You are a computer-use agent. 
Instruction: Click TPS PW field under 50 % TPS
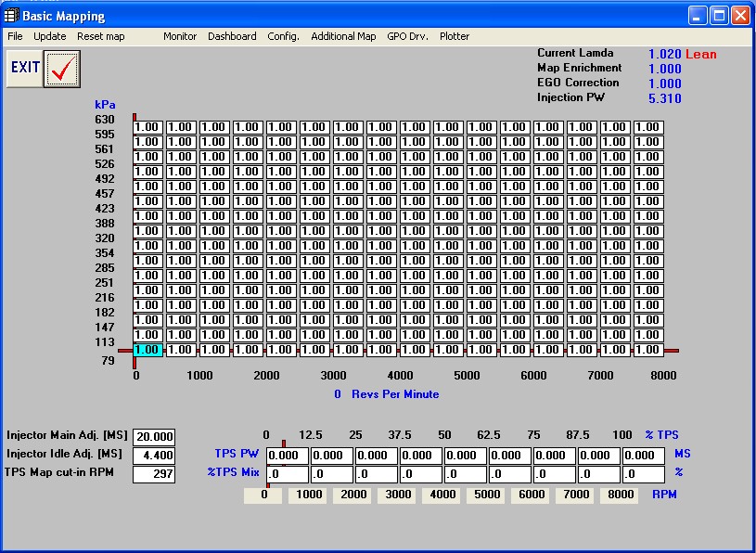(x=465, y=456)
